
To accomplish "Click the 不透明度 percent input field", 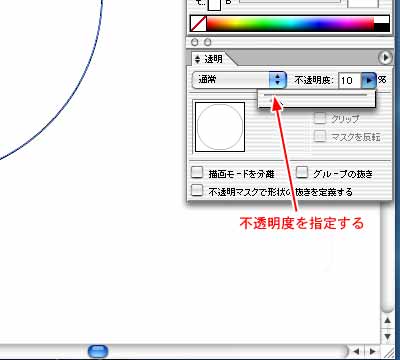I will pyautogui.click(x=350, y=80).
